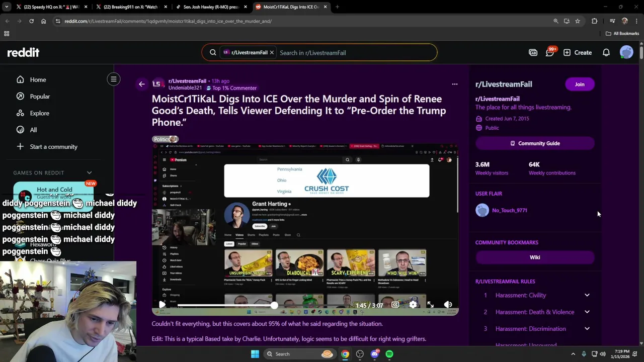This screenshot has height=362, width=644.
Task: Open Chrome media controls icon
Action: pos(612,21)
